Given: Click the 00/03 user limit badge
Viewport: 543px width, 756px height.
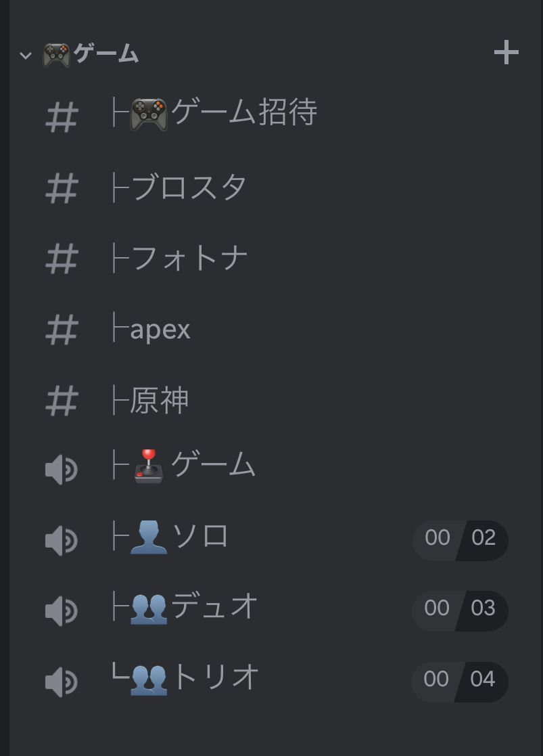Looking at the screenshot, I should point(460,611).
